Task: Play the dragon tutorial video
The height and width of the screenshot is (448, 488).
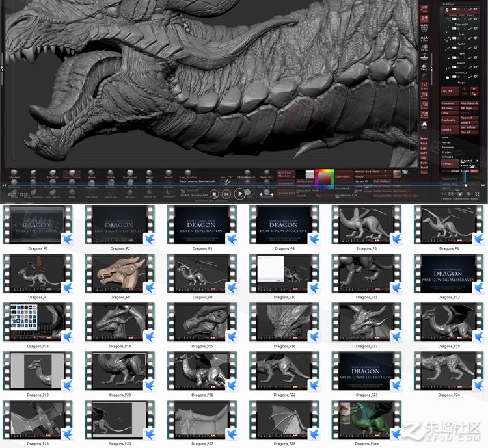Action: point(239,194)
